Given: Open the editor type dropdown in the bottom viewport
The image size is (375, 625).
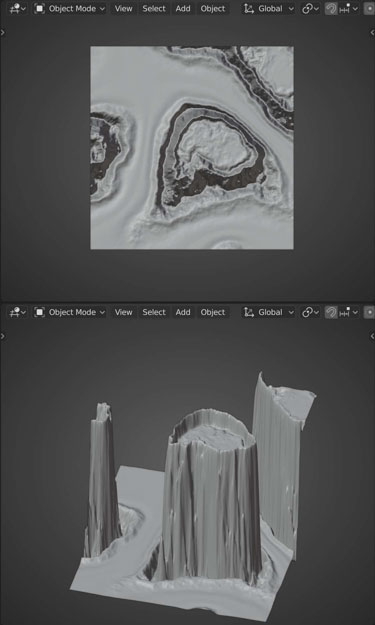Looking at the screenshot, I should 18,312.
